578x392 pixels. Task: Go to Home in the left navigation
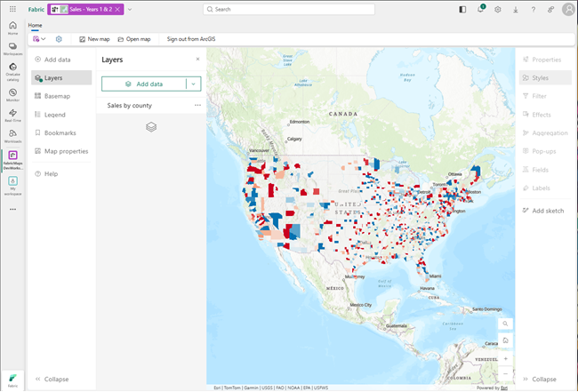(13, 28)
